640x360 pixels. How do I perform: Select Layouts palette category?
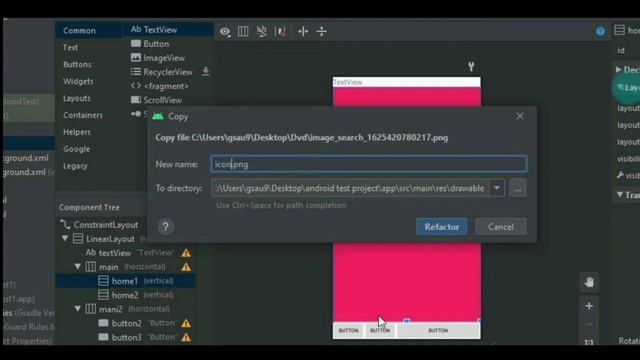pyautogui.click(x=77, y=98)
